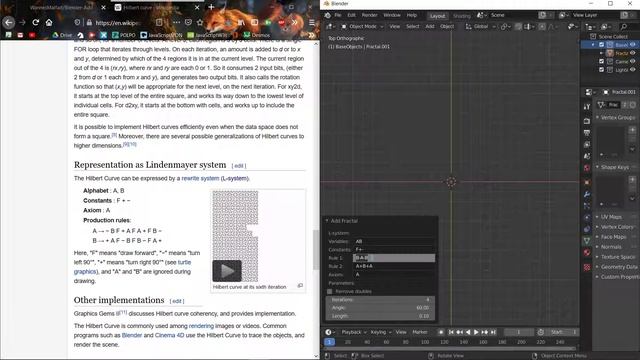Open the Texture properties checker tab icon
Viewport: 640px width, 360px height.
tap(587, 267)
